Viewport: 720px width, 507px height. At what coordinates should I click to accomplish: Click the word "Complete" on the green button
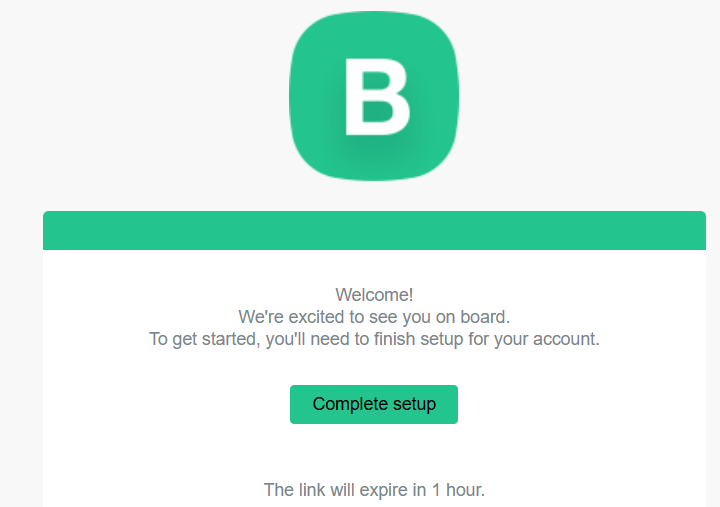pos(350,404)
